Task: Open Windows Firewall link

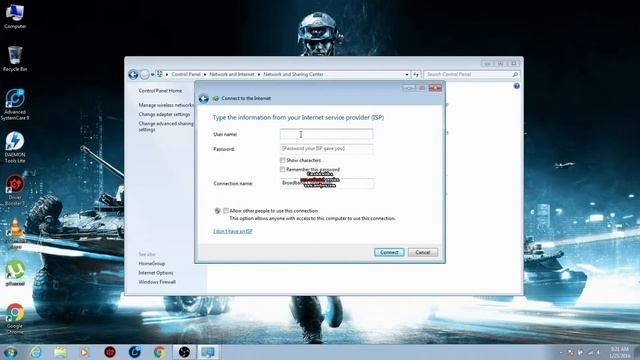Action: [157, 282]
